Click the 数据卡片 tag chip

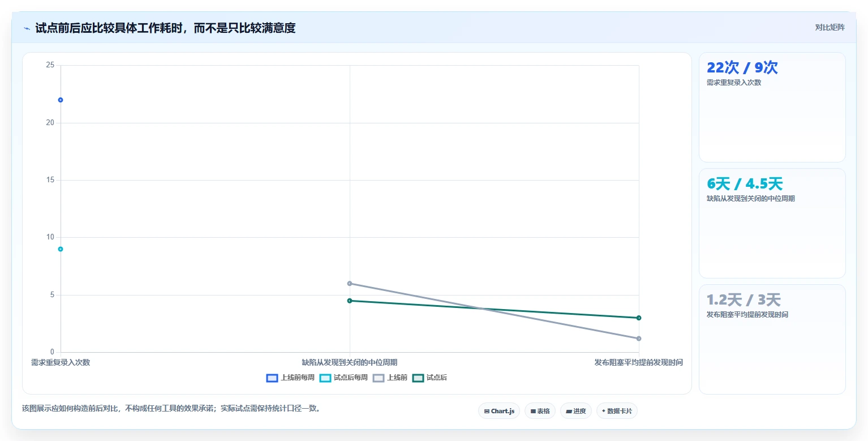coord(617,411)
